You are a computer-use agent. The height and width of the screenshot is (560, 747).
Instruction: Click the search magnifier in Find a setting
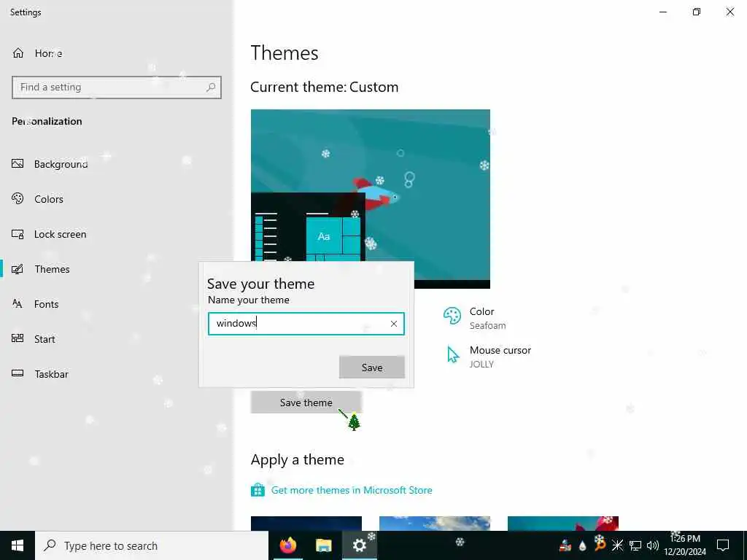pos(211,87)
